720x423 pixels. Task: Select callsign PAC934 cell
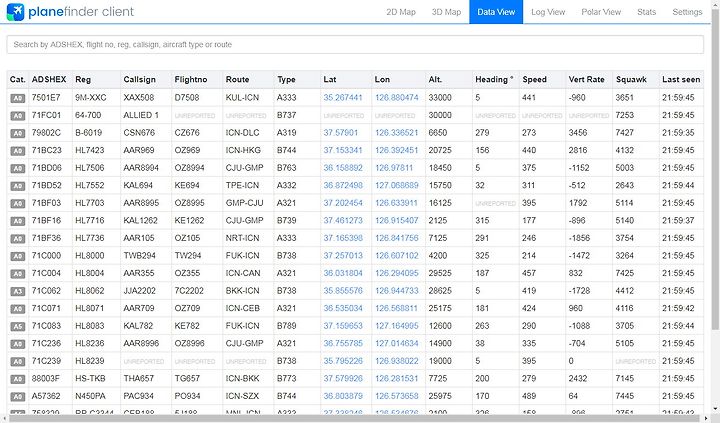click(x=146, y=396)
